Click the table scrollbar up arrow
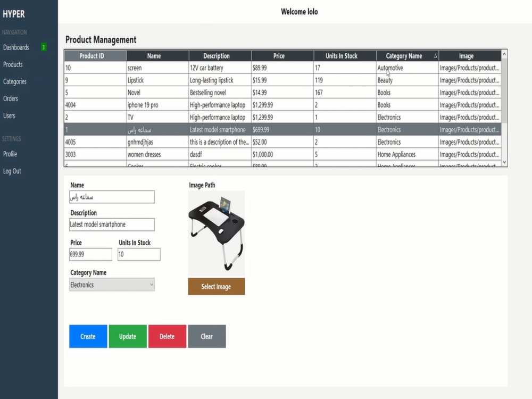Image resolution: width=532 pixels, height=399 pixels. pyautogui.click(x=504, y=54)
